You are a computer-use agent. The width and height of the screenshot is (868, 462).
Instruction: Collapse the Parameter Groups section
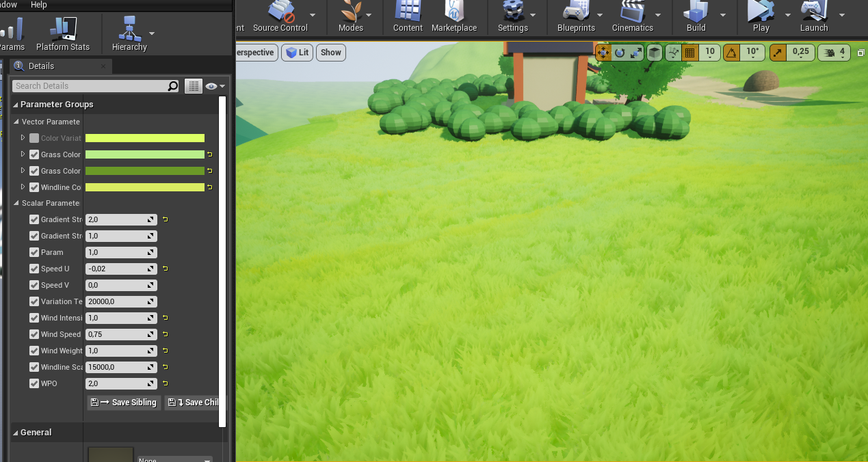16,105
